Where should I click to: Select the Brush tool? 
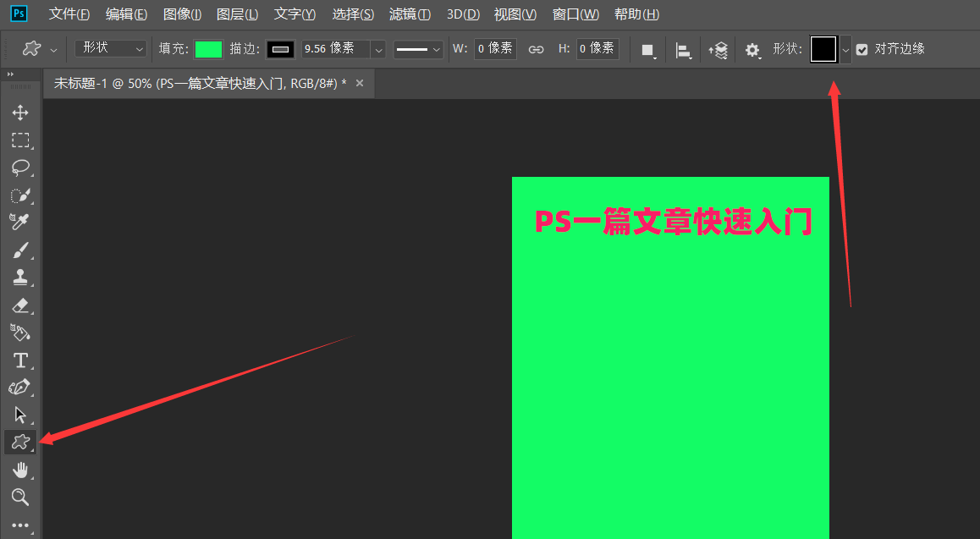[20, 250]
